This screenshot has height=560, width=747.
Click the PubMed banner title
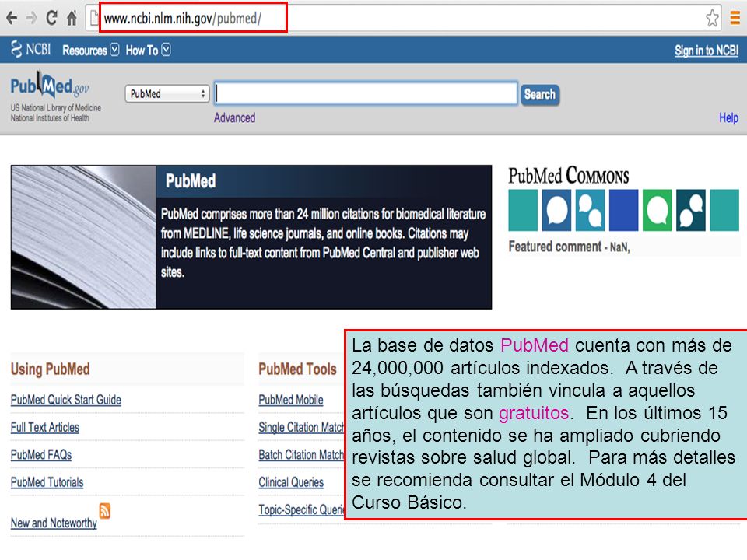pyautogui.click(x=191, y=181)
